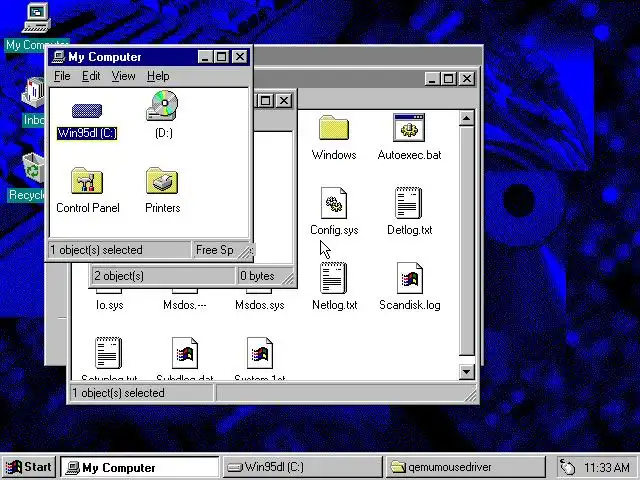This screenshot has width=640, height=480.
Task: Close the qemumousedriver window
Action: click(284, 100)
